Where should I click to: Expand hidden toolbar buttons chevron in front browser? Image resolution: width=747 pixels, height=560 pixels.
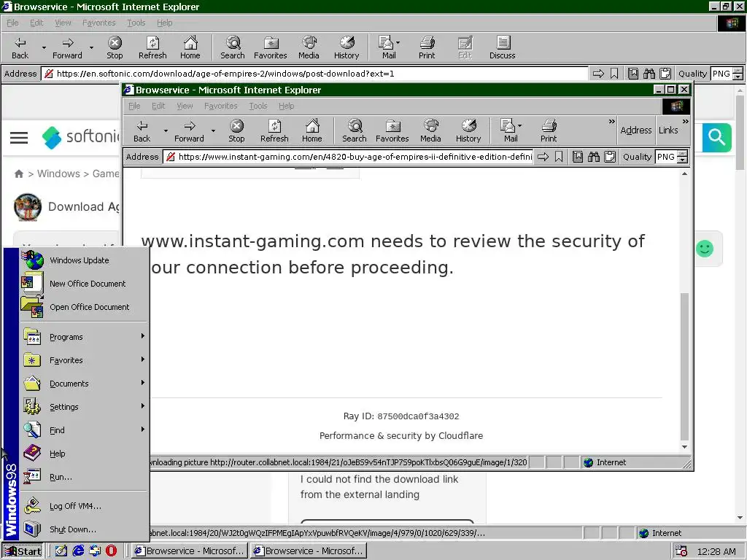point(612,122)
